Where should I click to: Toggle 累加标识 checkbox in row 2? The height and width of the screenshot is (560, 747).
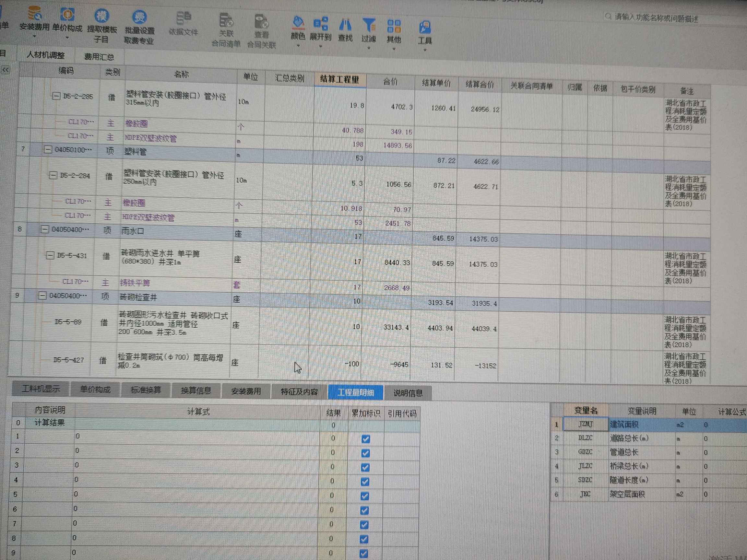(x=365, y=453)
